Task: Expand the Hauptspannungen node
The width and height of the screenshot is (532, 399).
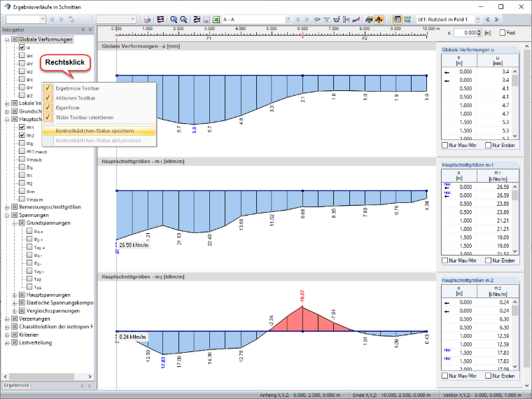Action: tap(15, 295)
